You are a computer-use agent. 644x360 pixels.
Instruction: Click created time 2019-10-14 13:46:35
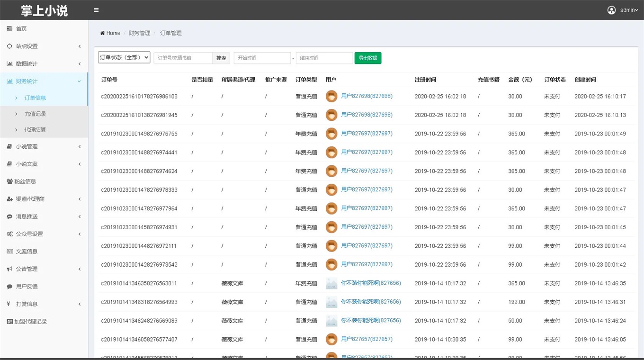[x=600, y=283]
